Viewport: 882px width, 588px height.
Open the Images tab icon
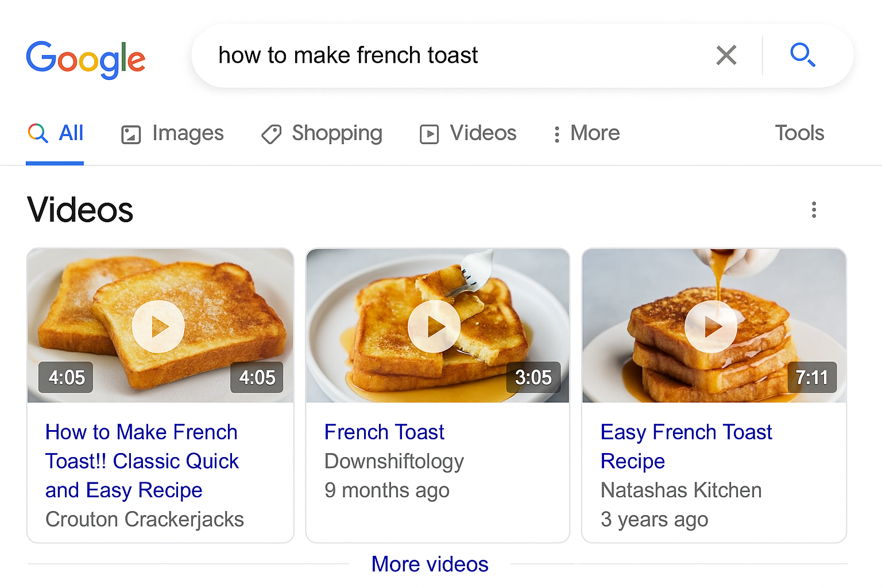131,133
